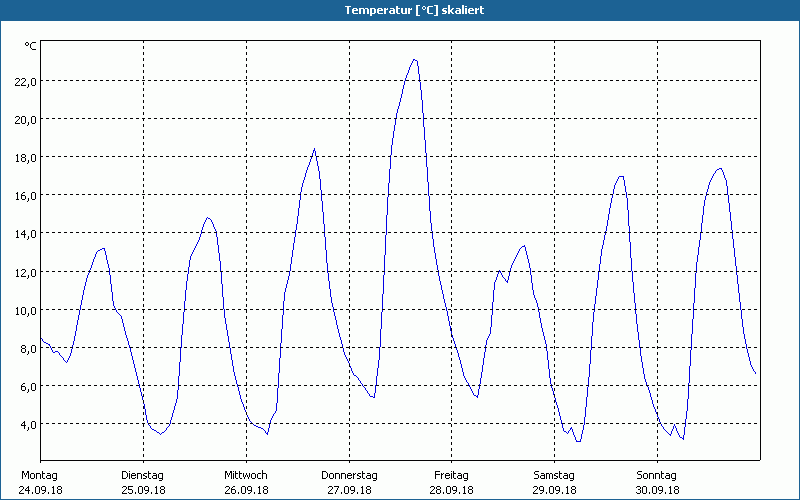The image size is (800, 500).
Task: Click the date 24.09.18
Action: coord(40,490)
